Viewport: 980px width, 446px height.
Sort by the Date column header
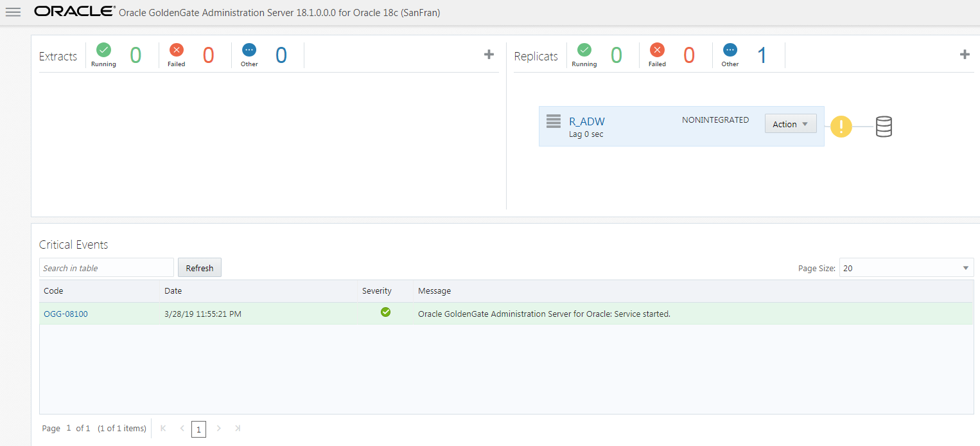point(259,291)
